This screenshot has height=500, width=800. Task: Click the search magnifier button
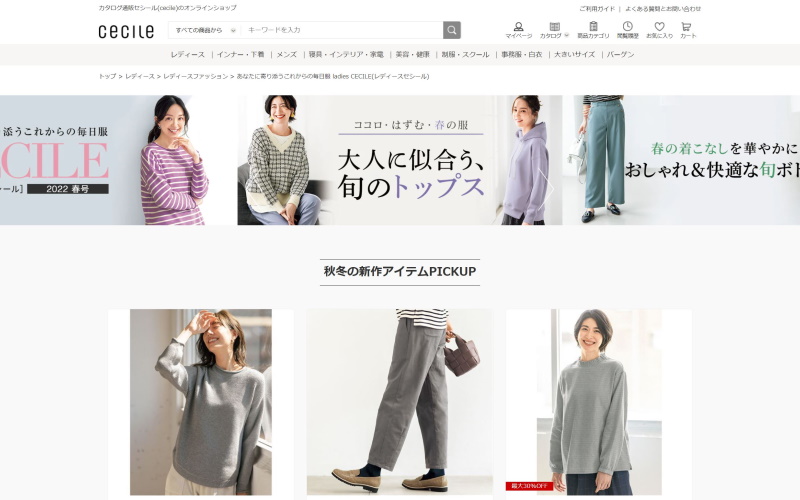[452, 30]
